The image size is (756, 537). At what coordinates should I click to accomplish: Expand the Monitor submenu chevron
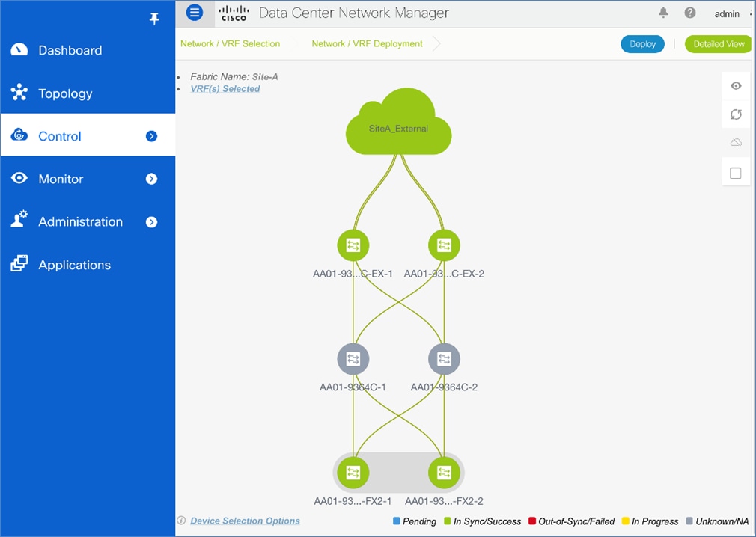pyautogui.click(x=151, y=179)
